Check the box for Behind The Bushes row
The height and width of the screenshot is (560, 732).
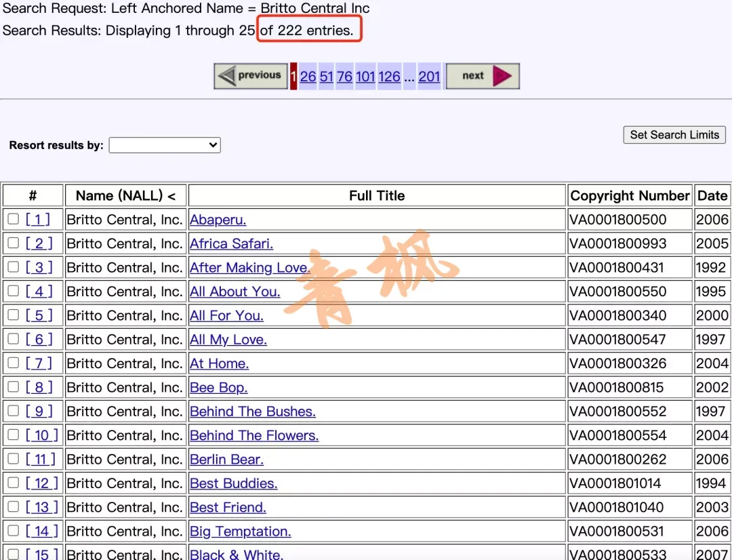pyautogui.click(x=13, y=411)
